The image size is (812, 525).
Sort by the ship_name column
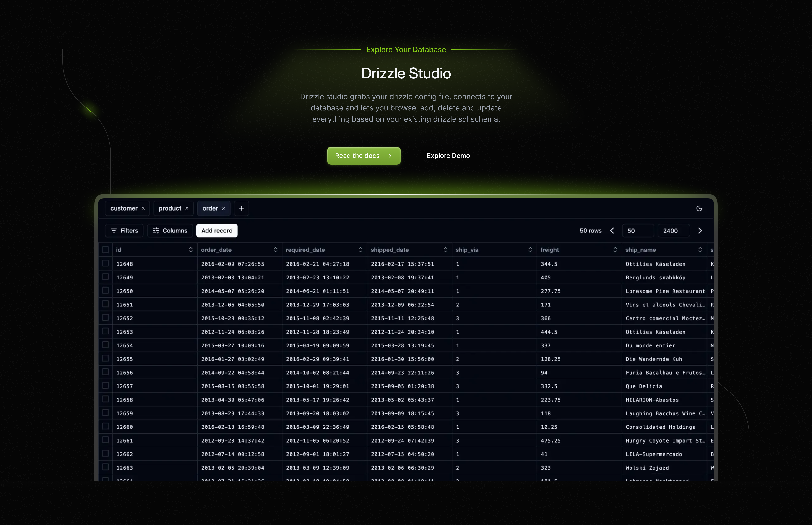click(x=700, y=250)
